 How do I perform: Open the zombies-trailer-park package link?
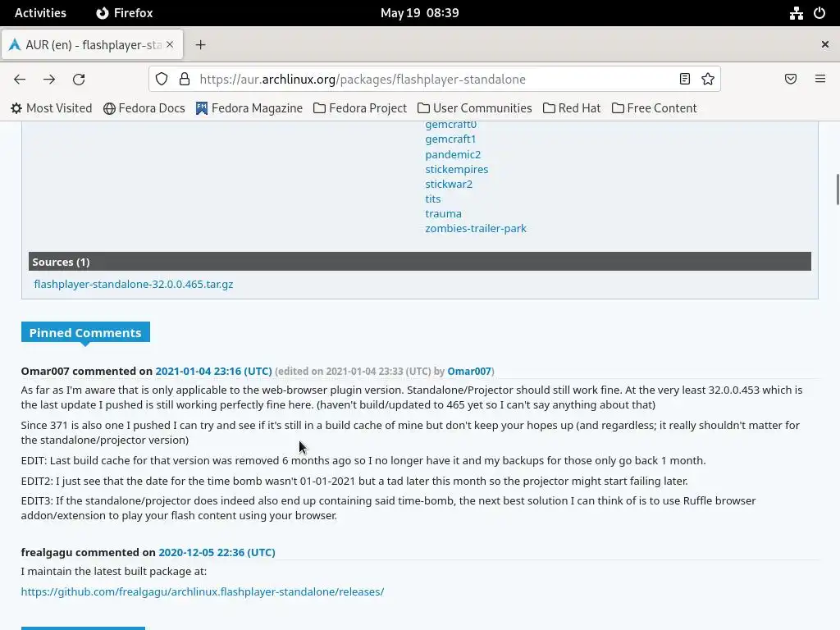[476, 228]
